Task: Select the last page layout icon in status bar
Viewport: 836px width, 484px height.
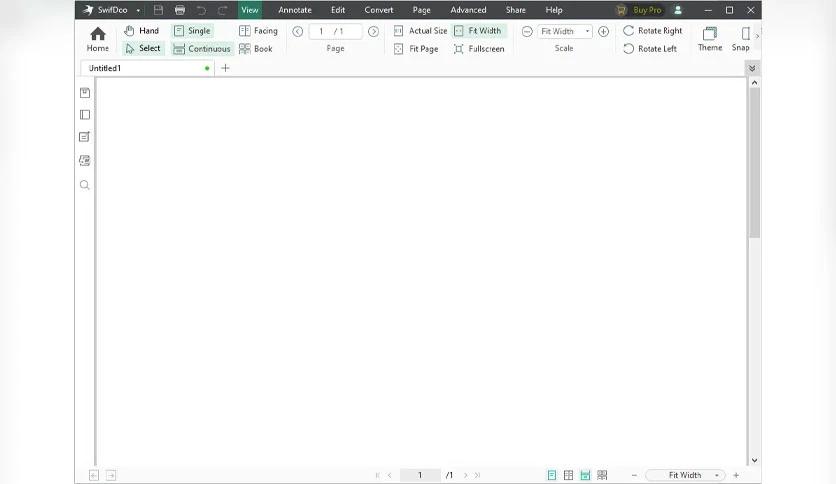Action: pos(602,475)
